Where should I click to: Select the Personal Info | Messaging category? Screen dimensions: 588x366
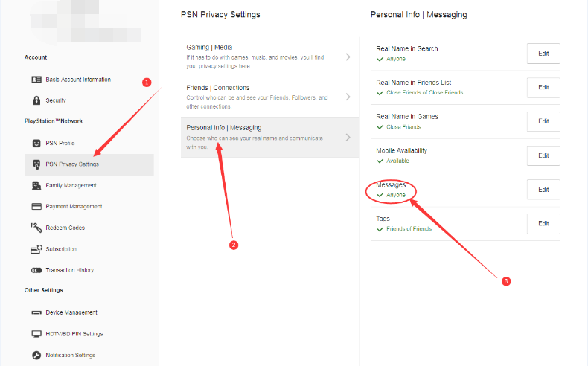click(x=270, y=137)
